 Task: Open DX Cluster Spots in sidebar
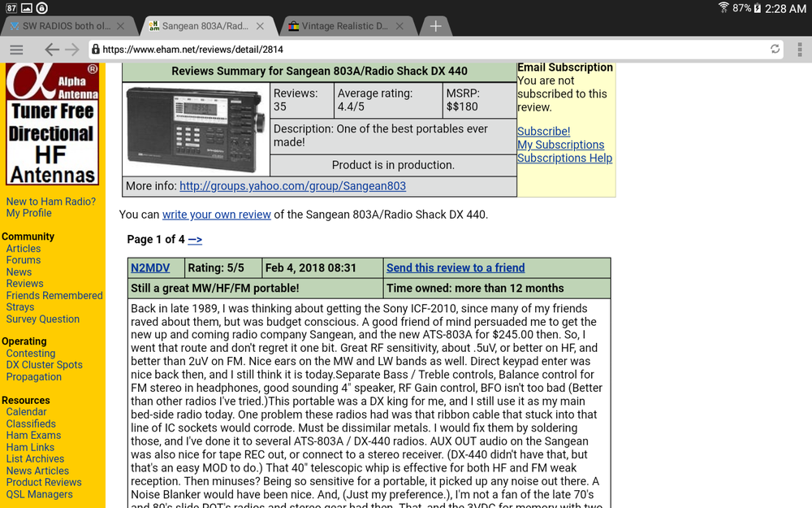point(44,365)
